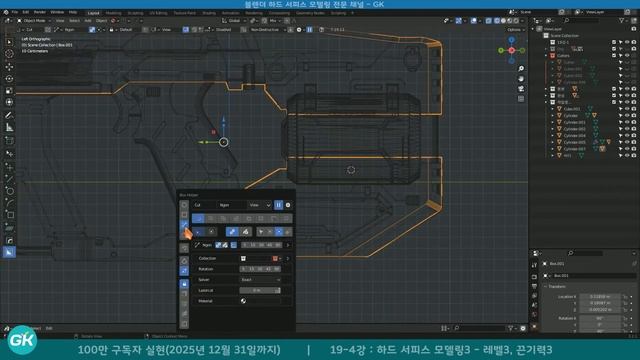Select the Move tool
The height and width of the screenshot is (360, 640).
click(9, 67)
